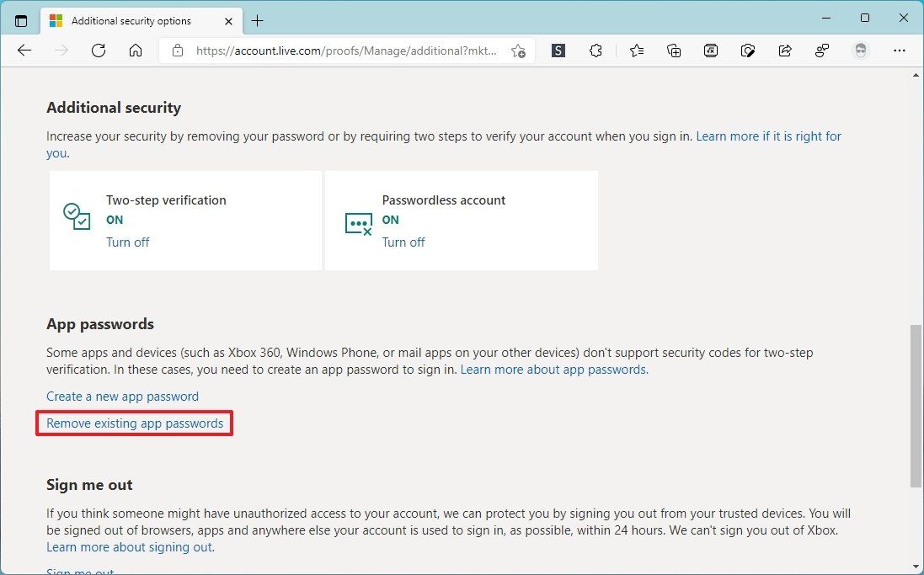Image resolution: width=924 pixels, height=575 pixels.
Task: Share the current page
Action: (x=785, y=51)
